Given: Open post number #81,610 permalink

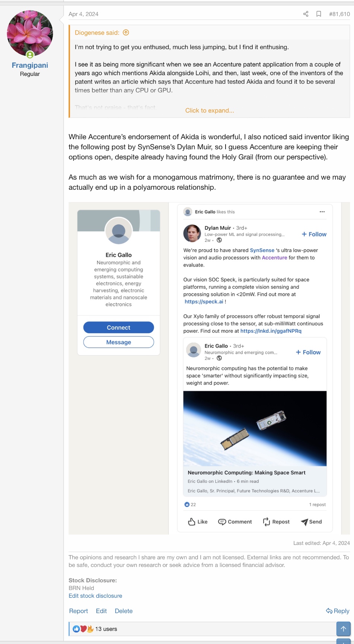Looking at the screenshot, I should [339, 14].
